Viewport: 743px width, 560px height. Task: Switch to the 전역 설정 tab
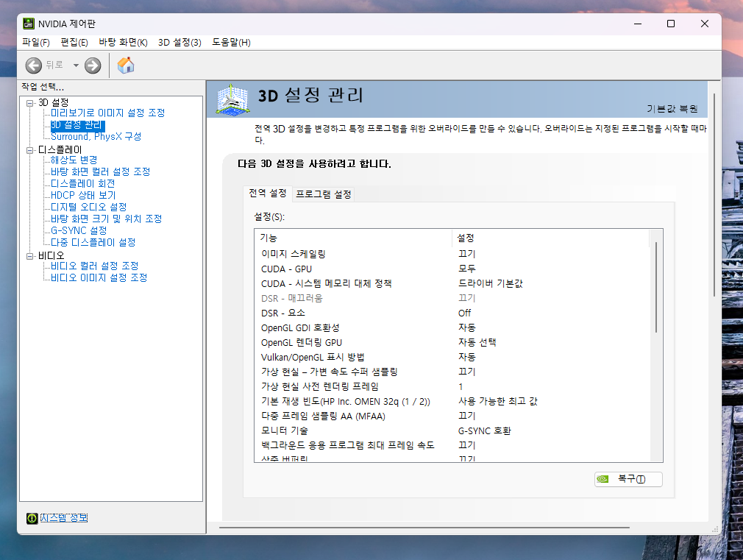(268, 194)
